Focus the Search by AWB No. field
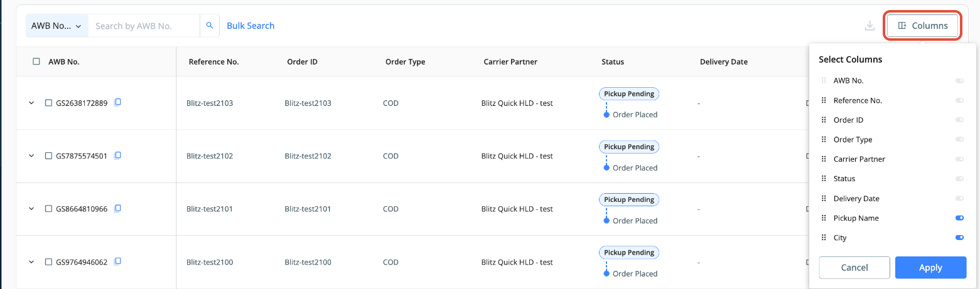 click(x=144, y=26)
